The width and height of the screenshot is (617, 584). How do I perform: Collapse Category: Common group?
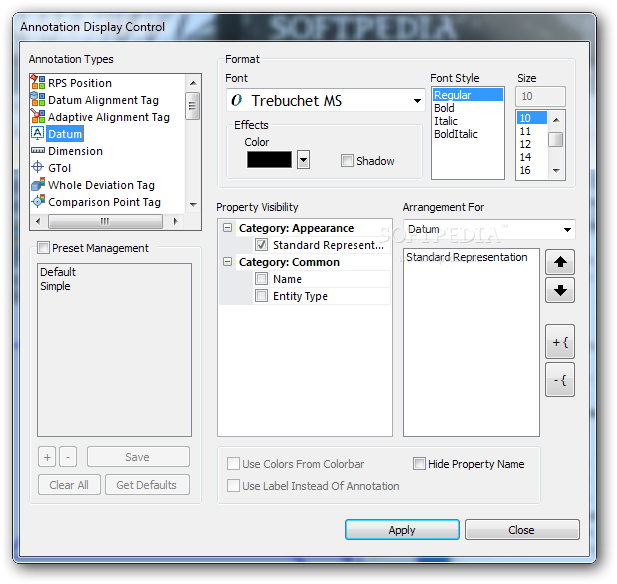227,262
